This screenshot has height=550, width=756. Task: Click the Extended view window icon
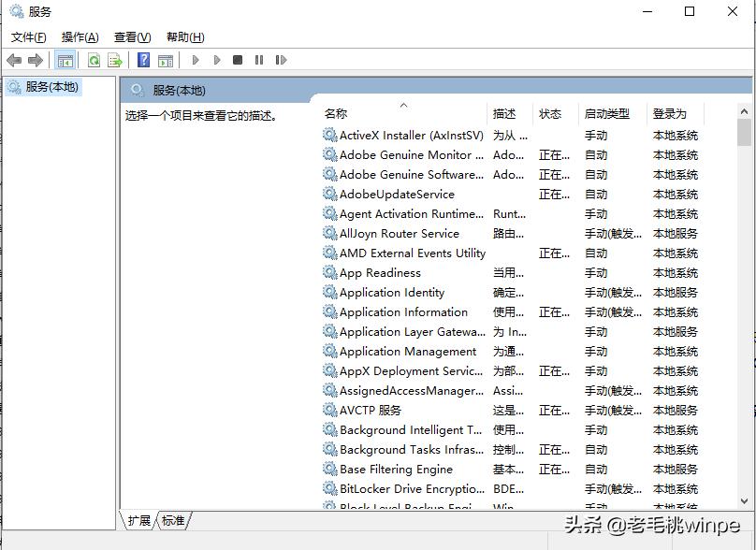(x=166, y=60)
